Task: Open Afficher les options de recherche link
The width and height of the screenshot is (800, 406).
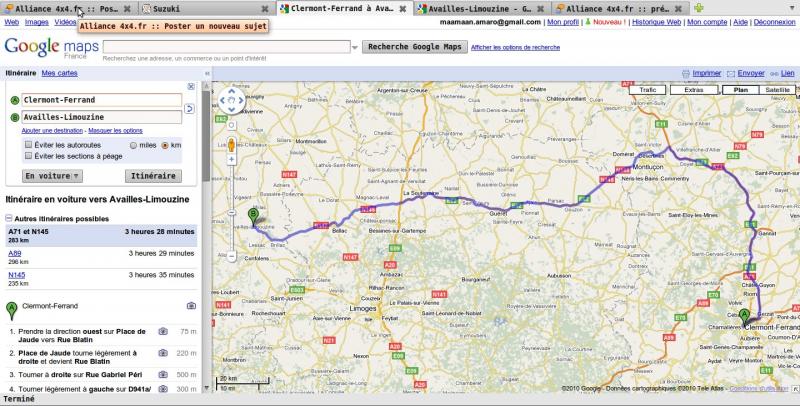Action: coord(515,47)
